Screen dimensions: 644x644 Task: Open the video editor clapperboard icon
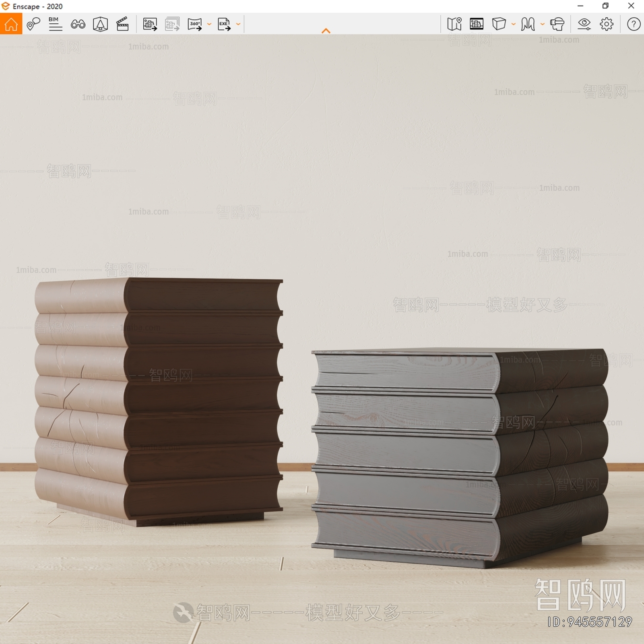point(122,24)
